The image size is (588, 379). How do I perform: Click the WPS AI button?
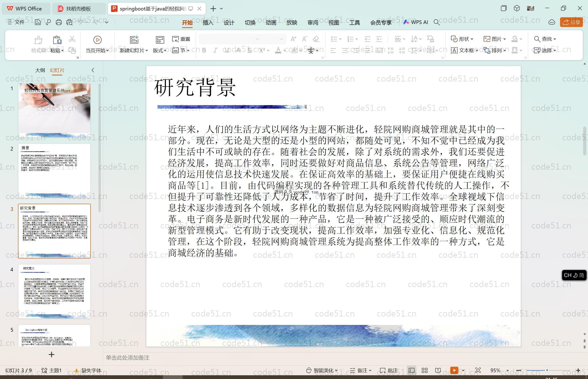pyautogui.click(x=416, y=22)
